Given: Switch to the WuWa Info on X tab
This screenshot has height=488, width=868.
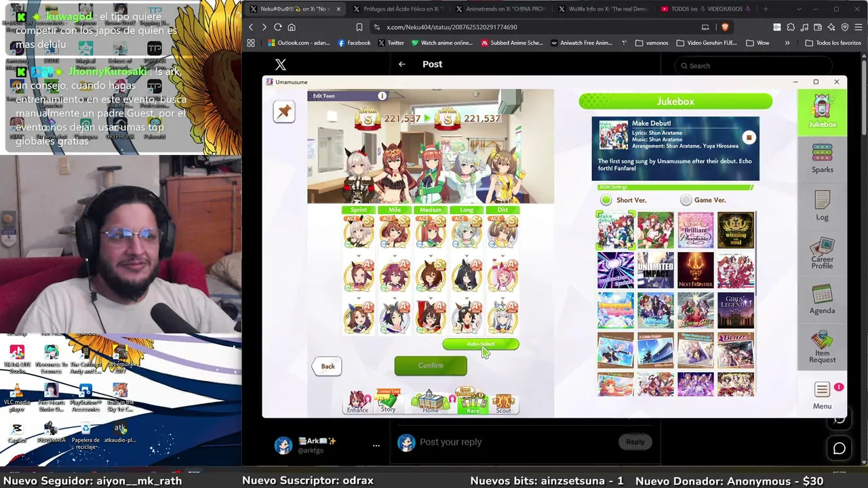Looking at the screenshot, I should coord(603,9).
